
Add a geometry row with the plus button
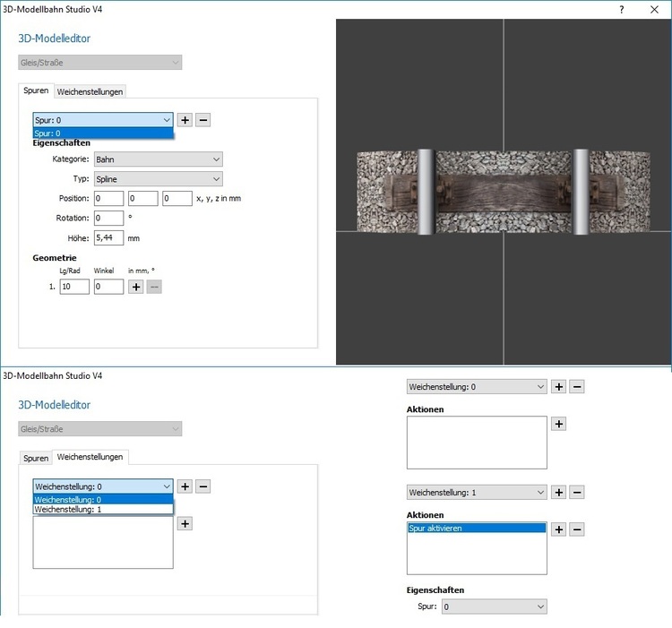coord(136,287)
